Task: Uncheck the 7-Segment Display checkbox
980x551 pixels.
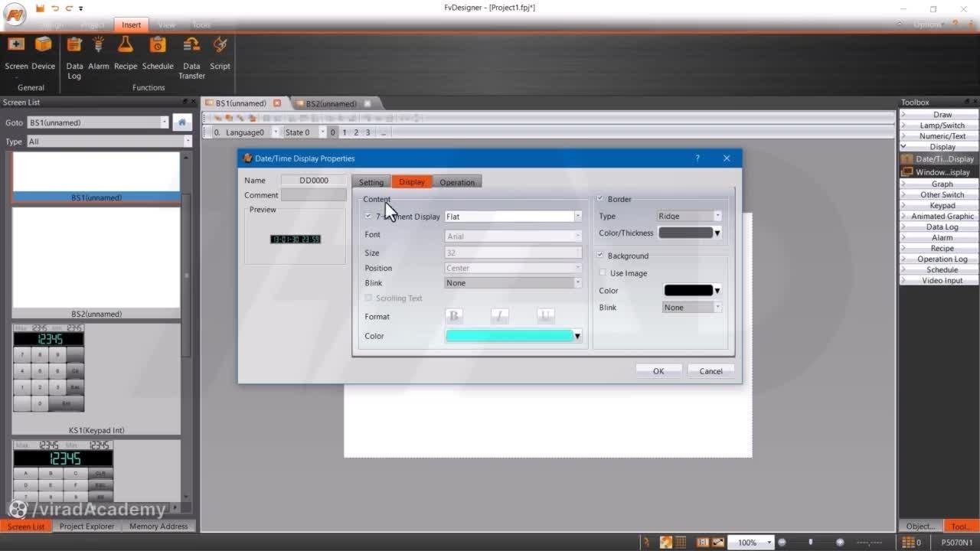Action: pos(368,217)
